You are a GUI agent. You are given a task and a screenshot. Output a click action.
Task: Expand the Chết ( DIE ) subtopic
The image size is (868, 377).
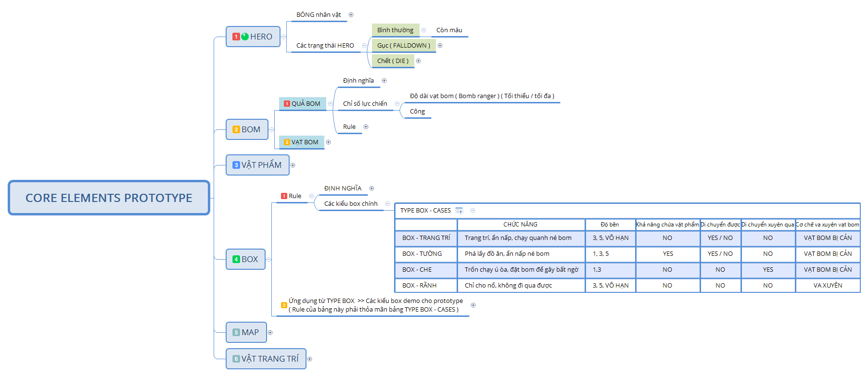418,61
